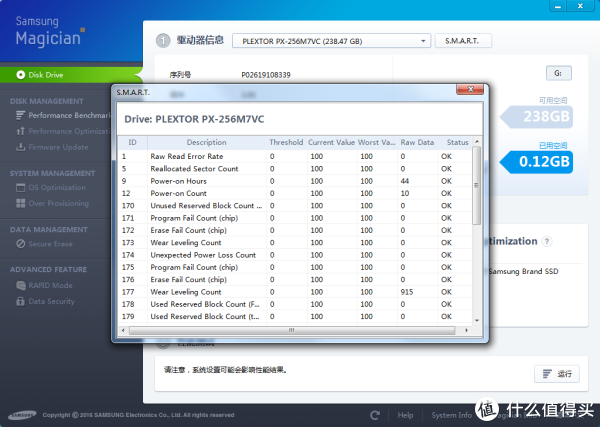The image size is (600, 427).
Task: Click the Data Security lock icon
Action: point(21,301)
